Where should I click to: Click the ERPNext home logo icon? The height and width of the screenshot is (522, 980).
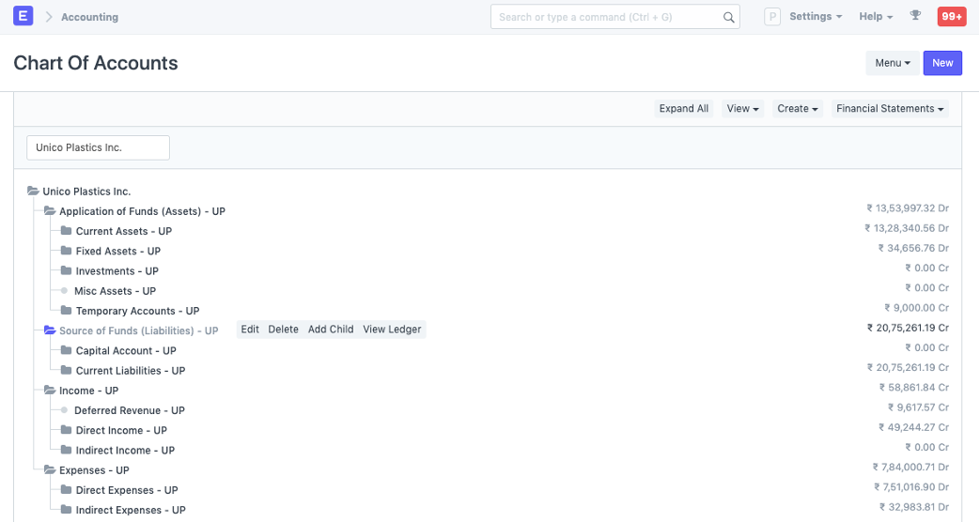[23, 17]
